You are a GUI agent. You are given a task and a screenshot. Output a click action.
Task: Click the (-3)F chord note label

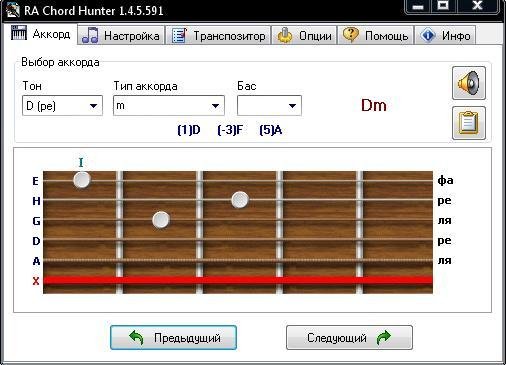pyautogui.click(x=230, y=130)
